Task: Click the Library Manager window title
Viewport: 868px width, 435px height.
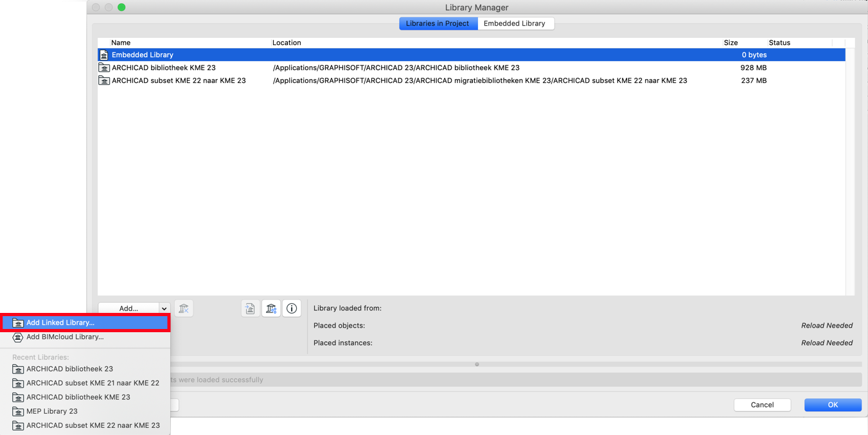Action: point(477,8)
